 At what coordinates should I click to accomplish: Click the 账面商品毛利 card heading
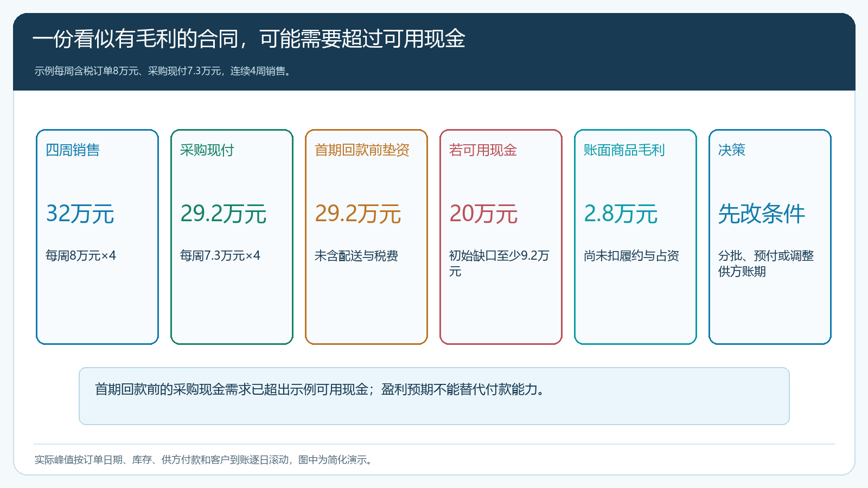624,150
